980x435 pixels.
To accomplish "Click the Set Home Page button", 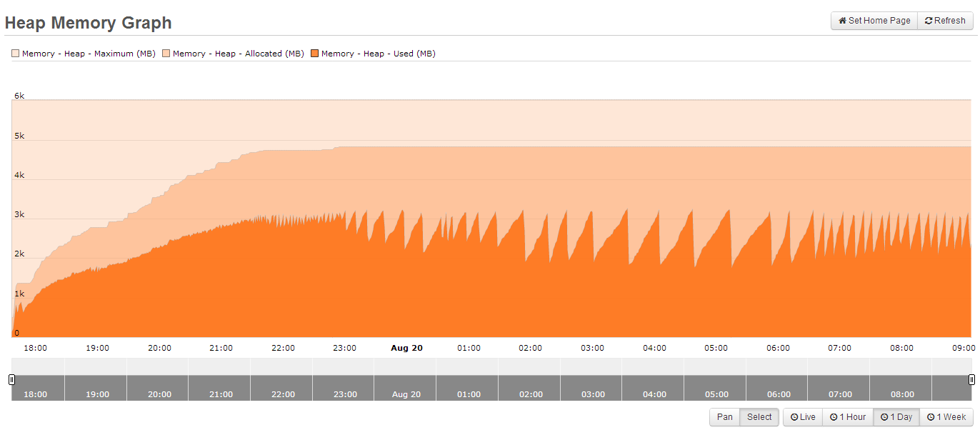I will (x=874, y=21).
